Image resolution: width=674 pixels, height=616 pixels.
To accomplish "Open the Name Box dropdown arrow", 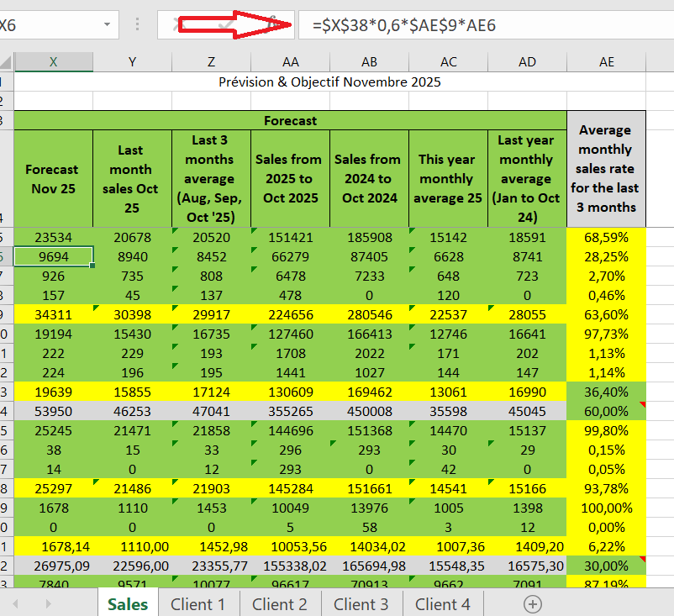I will (108, 25).
